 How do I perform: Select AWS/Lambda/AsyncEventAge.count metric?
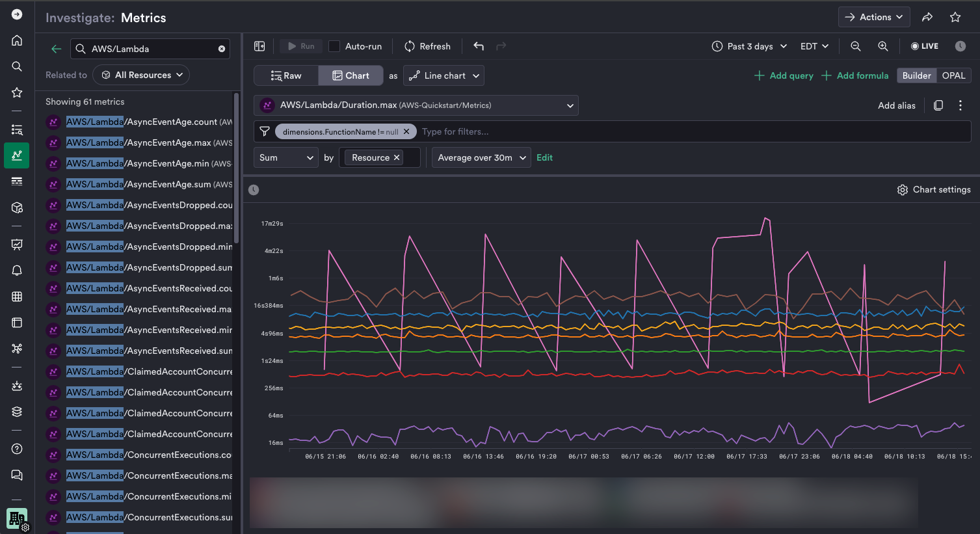(139, 122)
